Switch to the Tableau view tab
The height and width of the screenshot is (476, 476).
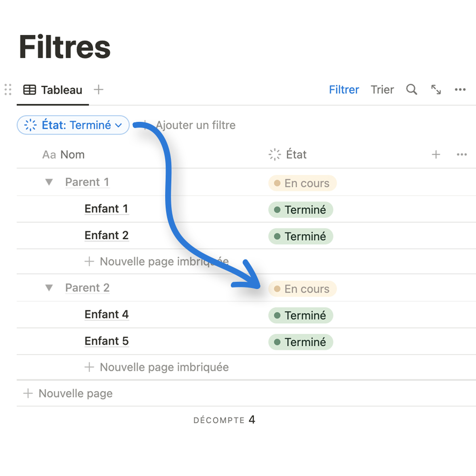coord(53,90)
